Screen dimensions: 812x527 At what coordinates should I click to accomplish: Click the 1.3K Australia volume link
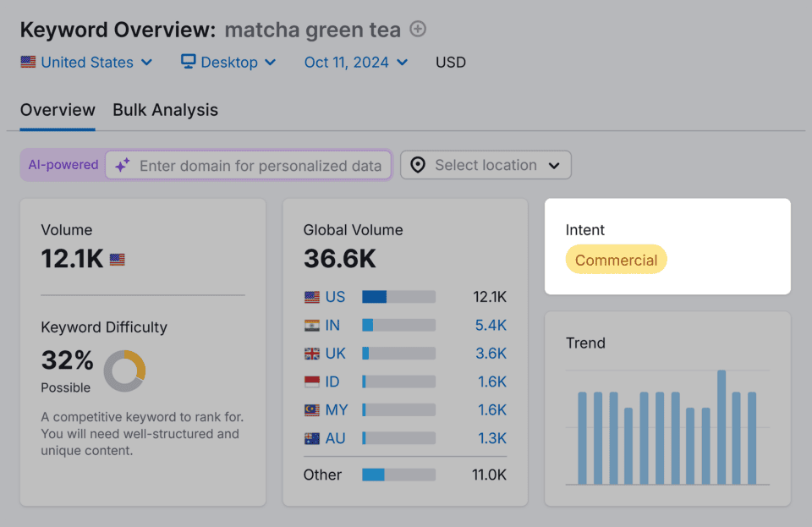491,438
